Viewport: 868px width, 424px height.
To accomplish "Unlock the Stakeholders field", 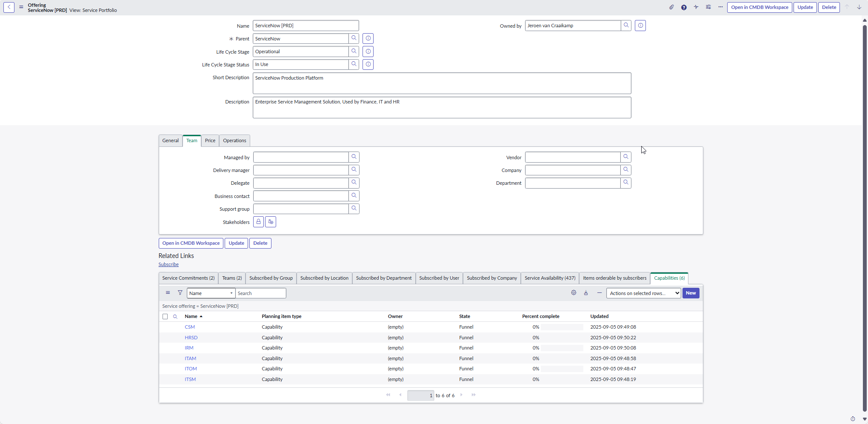I will coord(258,222).
